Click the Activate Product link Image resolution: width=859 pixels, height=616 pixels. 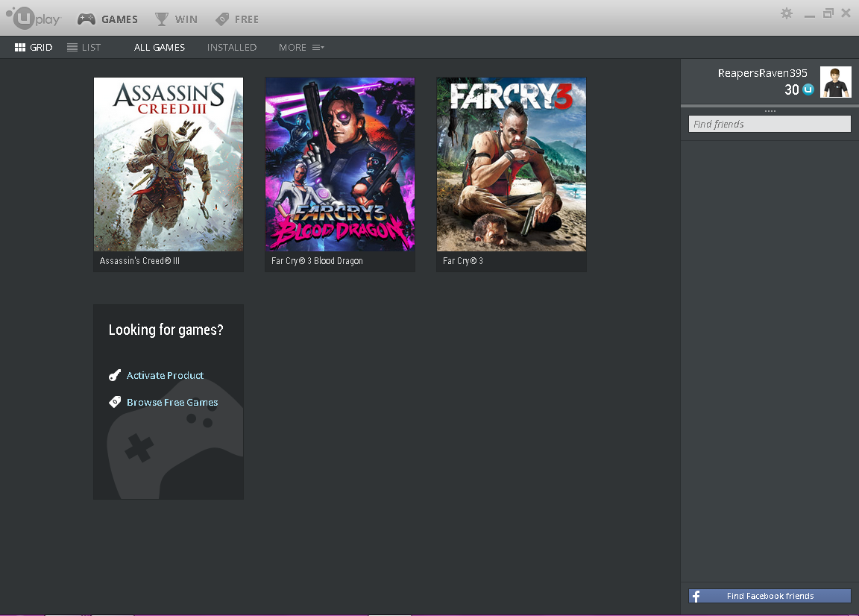165,375
